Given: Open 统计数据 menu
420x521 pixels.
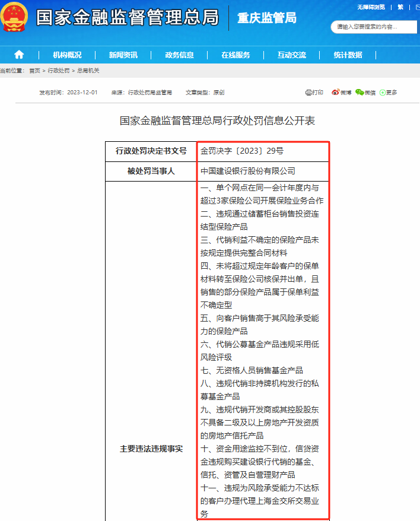Looking at the screenshot, I should [348, 55].
